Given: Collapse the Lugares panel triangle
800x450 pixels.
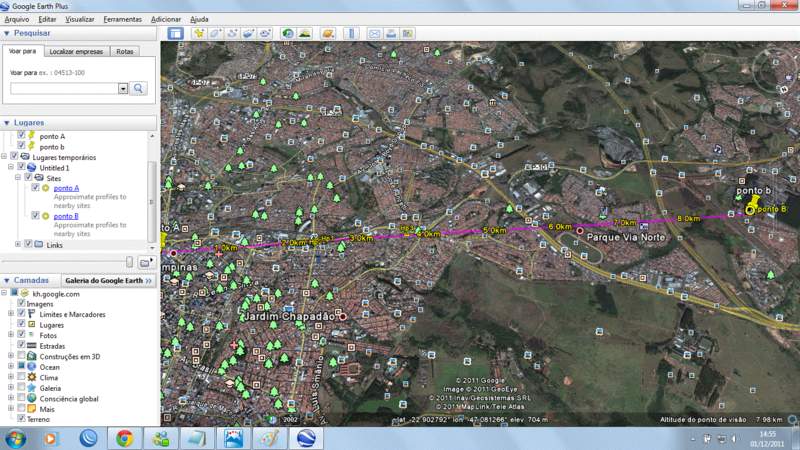Looking at the screenshot, I should click(x=7, y=123).
